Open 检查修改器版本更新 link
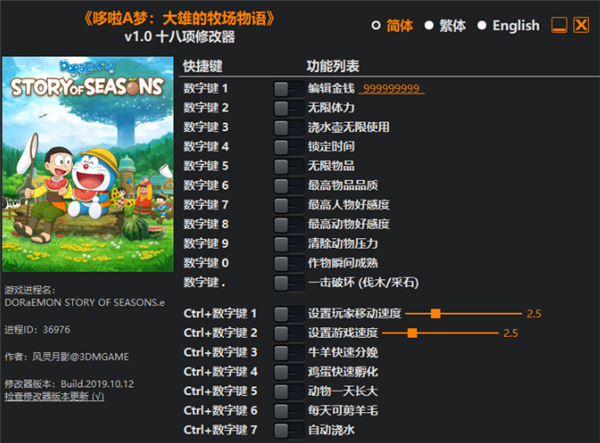The image size is (600, 443). pos(54,396)
